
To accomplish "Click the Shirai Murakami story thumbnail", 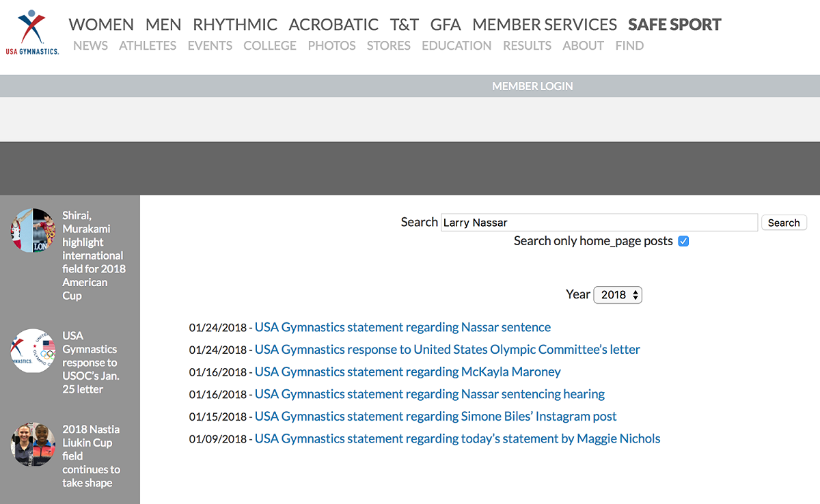I will 33,230.
